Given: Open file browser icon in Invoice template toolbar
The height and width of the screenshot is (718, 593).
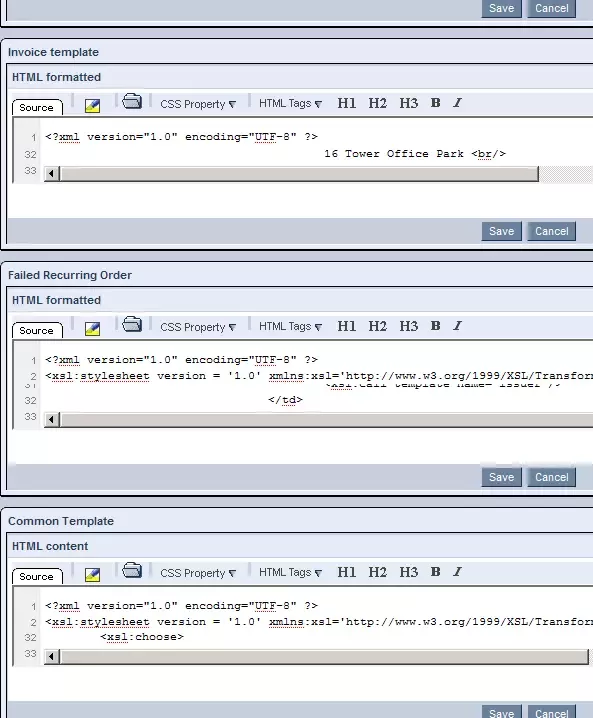Looking at the screenshot, I should coord(132,101).
